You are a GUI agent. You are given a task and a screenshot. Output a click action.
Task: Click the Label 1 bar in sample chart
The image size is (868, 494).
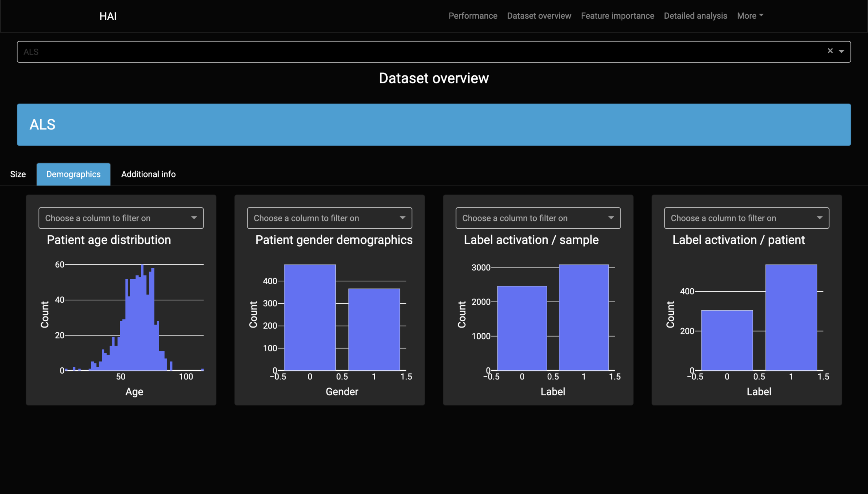584,318
